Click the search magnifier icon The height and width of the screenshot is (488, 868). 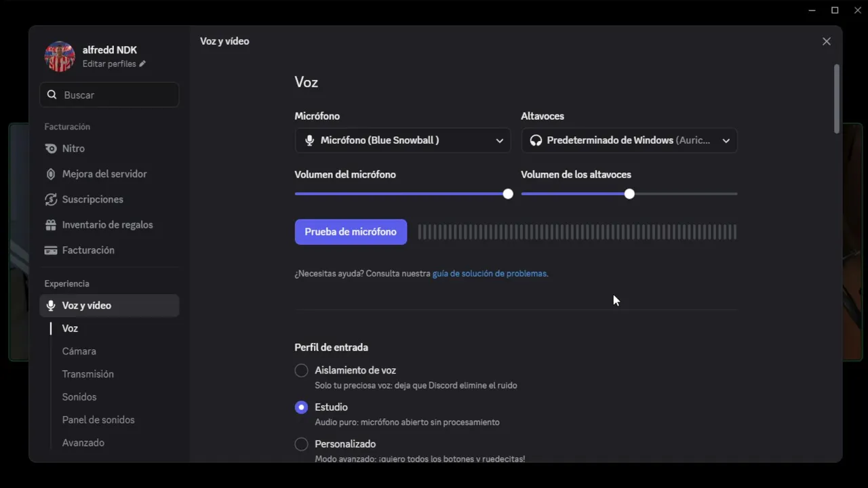pyautogui.click(x=52, y=95)
